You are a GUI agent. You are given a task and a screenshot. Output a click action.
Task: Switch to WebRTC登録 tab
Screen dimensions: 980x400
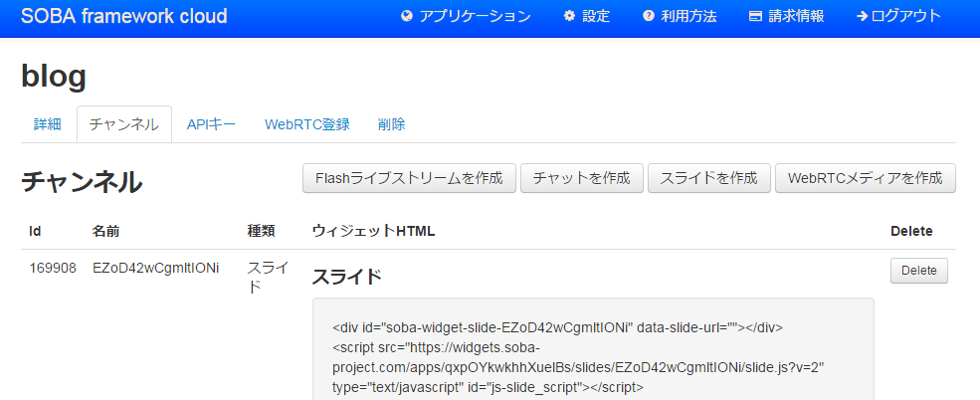pyautogui.click(x=306, y=124)
